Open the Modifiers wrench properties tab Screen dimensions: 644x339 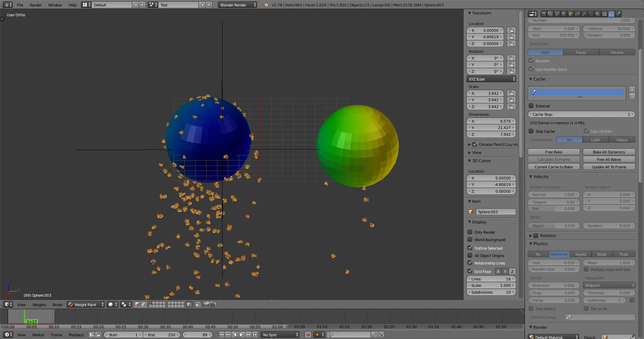(585, 14)
